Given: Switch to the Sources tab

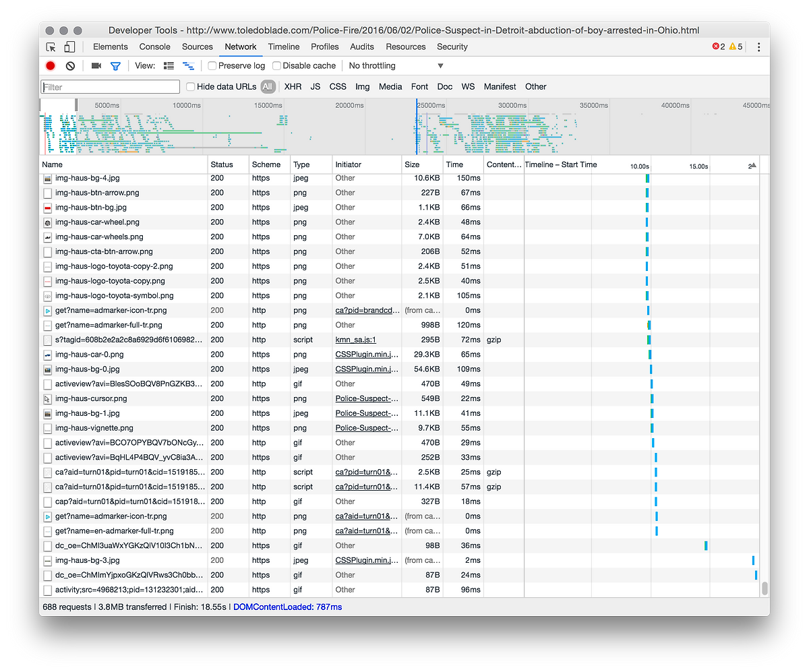Looking at the screenshot, I should (x=198, y=47).
